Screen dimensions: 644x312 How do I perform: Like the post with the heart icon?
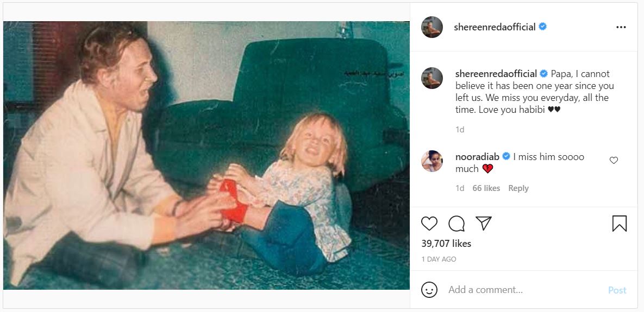click(429, 224)
